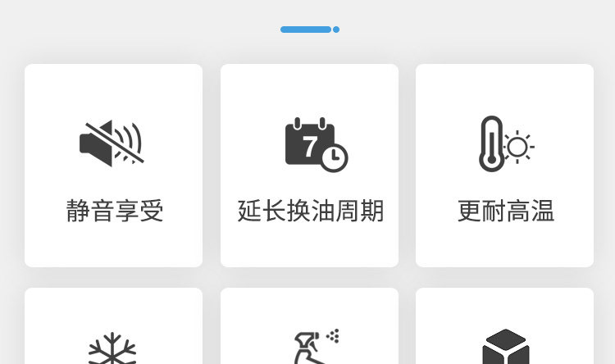This screenshot has height=364, width=615.
Task: Click the muted speaker icon
Action: click(112, 143)
